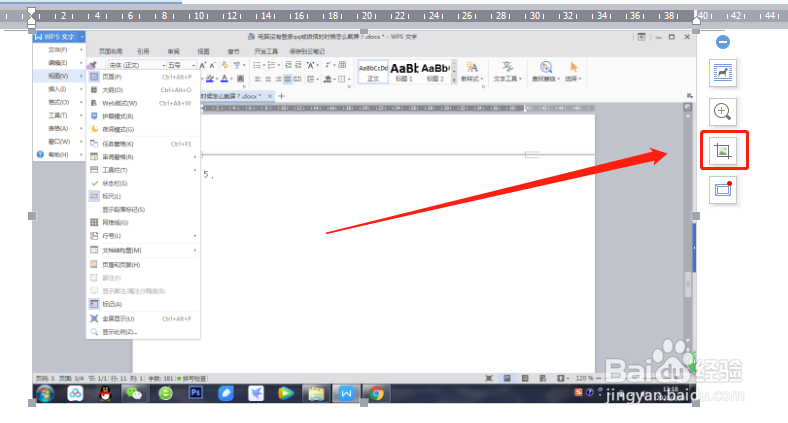The height and width of the screenshot is (423, 788).
Task: Toggle task pane 任务窗格(K) item
Action: coord(143,144)
